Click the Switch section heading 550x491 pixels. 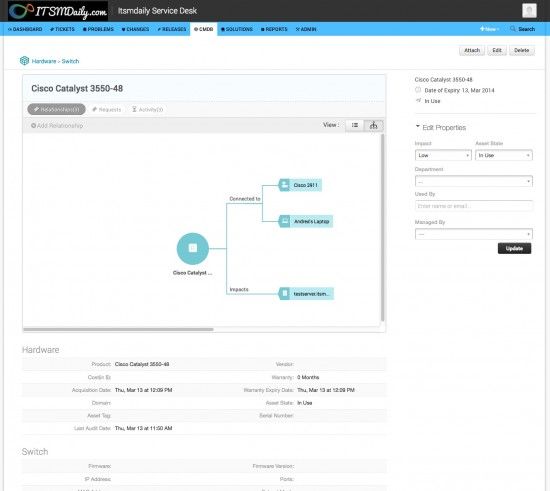[x=35, y=452]
